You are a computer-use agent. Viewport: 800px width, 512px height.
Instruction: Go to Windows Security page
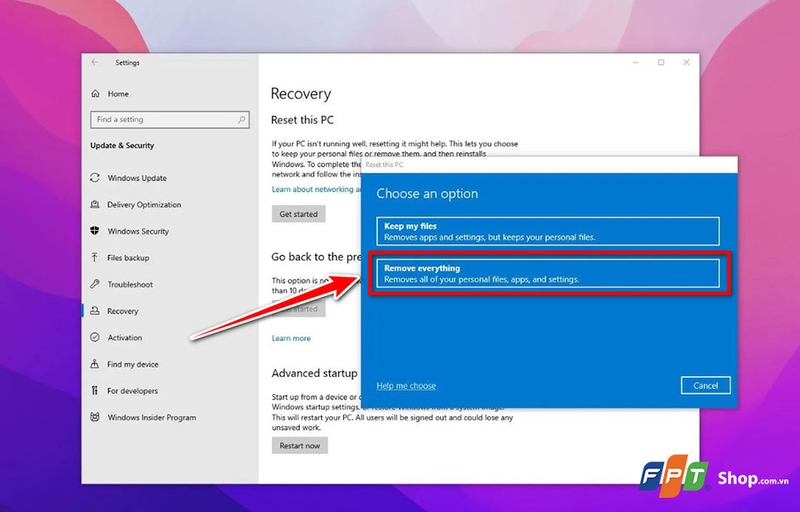coord(138,231)
